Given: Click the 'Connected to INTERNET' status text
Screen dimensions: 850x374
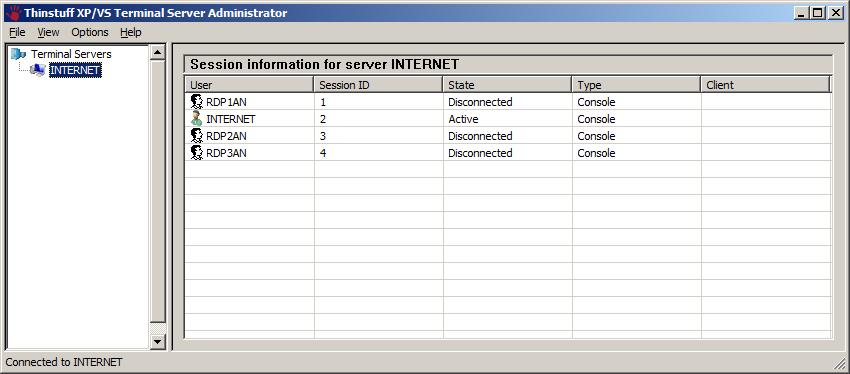Looking at the screenshot, I should (64, 362).
